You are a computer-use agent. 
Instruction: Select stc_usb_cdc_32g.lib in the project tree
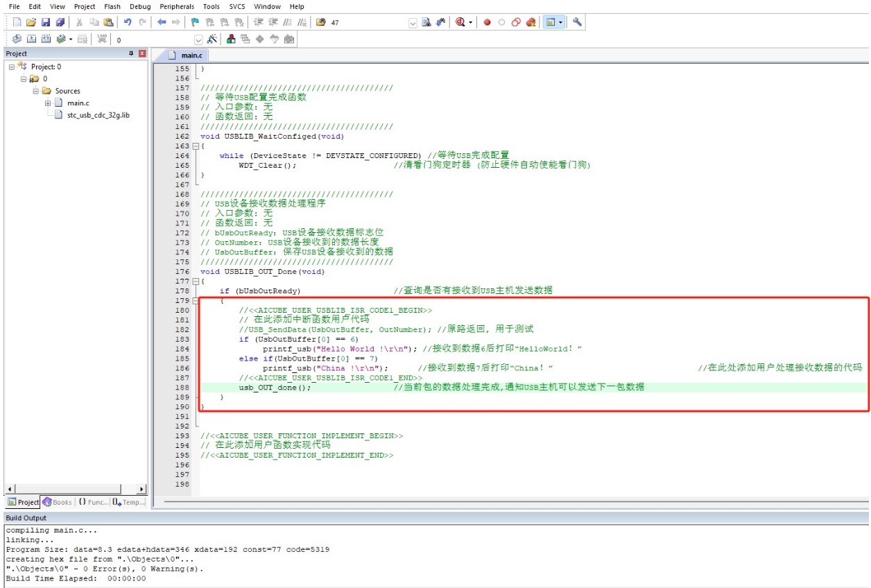click(98, 115)
